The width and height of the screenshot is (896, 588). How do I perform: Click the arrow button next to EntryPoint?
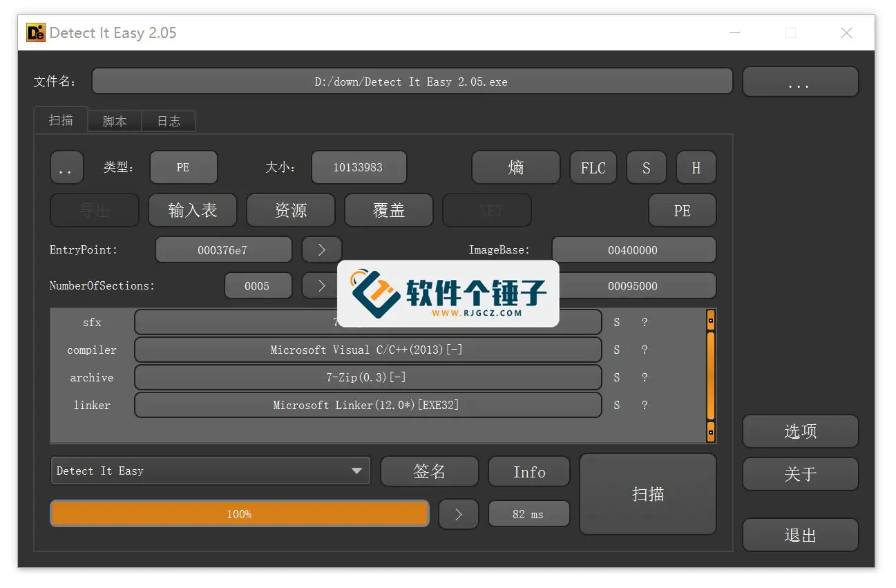[x=321, y=250]
